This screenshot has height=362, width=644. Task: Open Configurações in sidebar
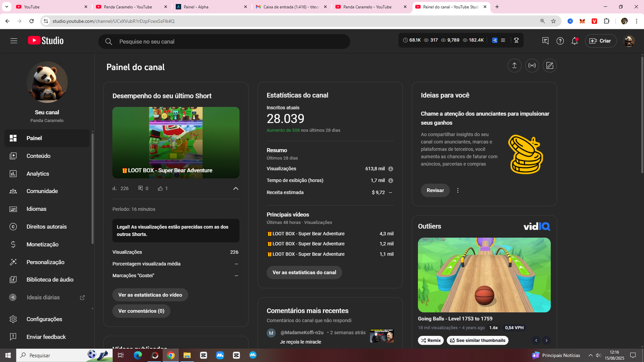[47, 319]
